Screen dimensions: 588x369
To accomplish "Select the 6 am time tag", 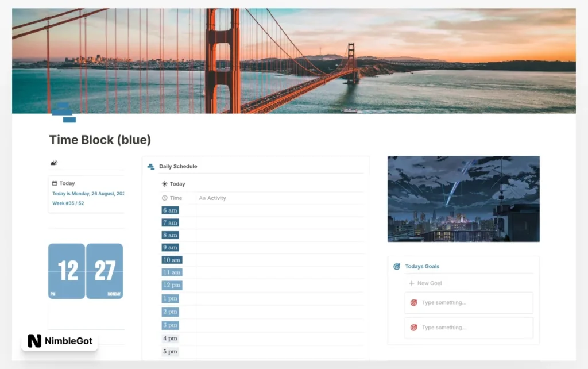I will click(170, 210).
